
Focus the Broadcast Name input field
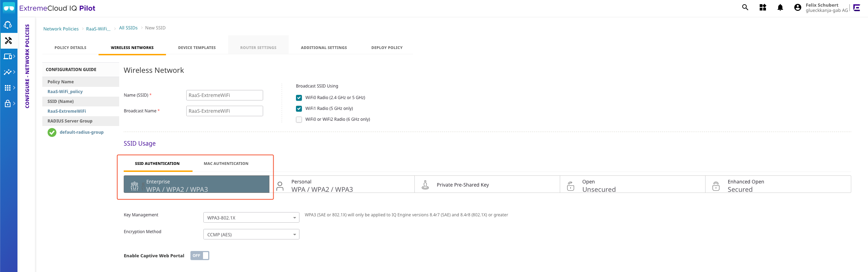click(x=225, y=111)
